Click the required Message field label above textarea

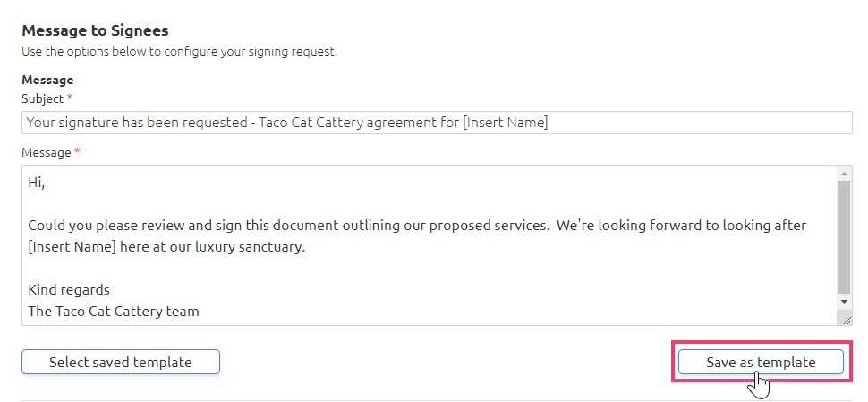coord(47,152)
